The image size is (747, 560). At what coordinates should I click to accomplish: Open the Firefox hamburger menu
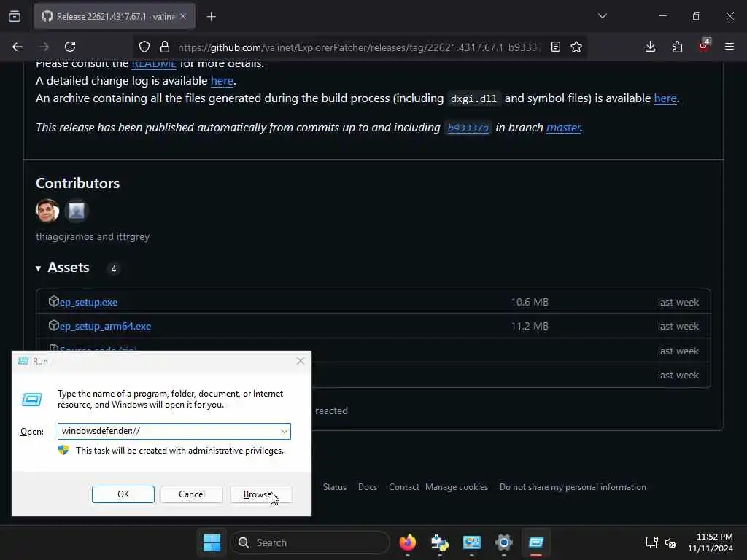coord(729,47)
